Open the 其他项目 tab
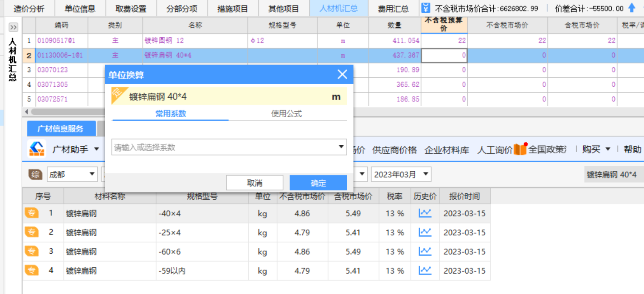 (284, 8)
